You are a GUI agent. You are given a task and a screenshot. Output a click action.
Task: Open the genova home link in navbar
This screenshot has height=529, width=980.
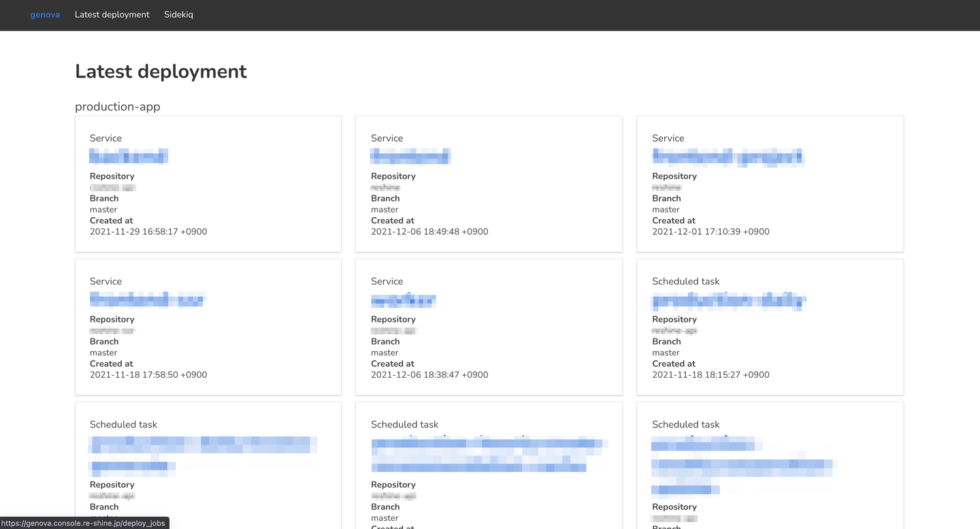(x=45, y=14)
